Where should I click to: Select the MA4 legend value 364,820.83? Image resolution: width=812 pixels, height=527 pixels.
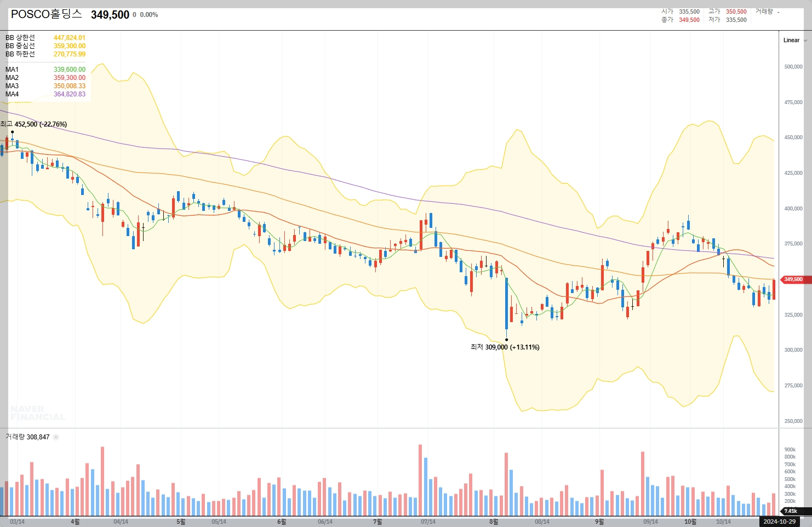coord(70,94)
